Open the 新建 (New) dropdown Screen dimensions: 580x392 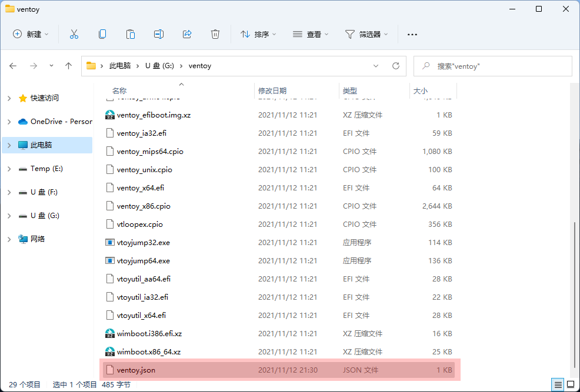(31, 34)
